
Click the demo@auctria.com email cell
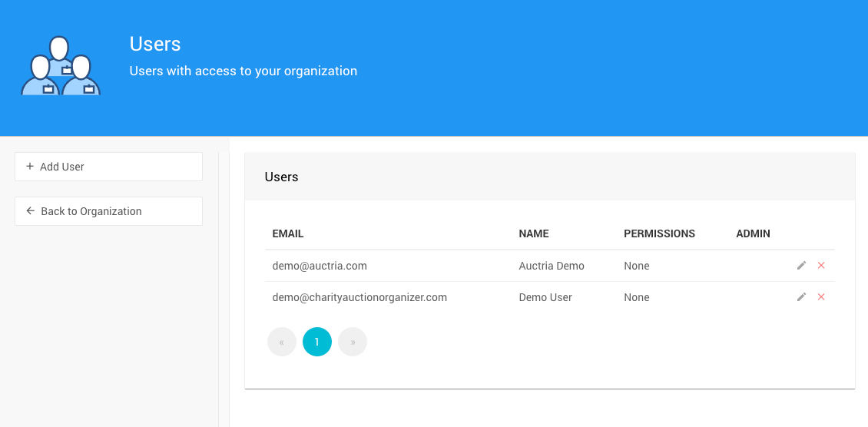(320, 266)
